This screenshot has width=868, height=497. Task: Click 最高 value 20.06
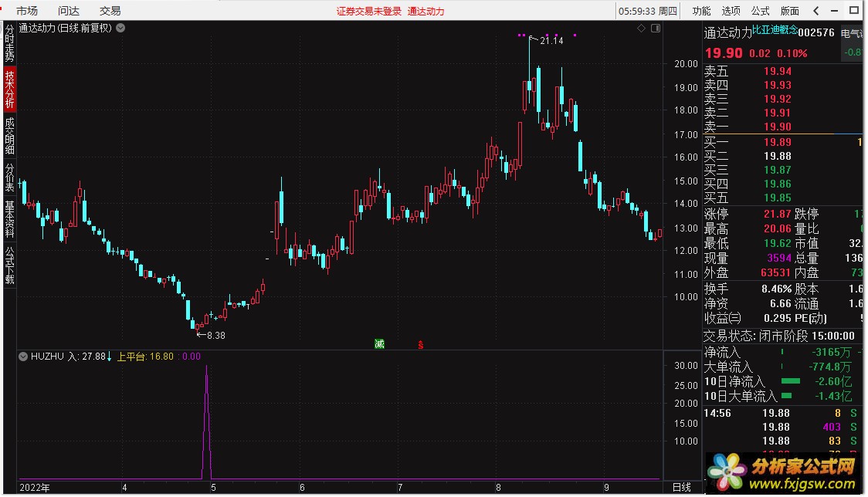pos(777,228)
